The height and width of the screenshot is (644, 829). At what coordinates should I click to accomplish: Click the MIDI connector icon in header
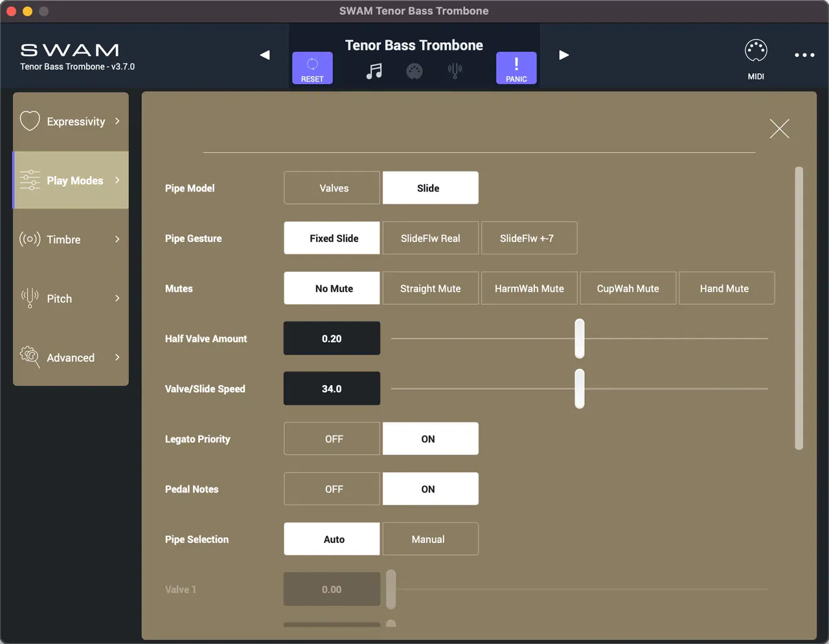(x=414, y=71)
